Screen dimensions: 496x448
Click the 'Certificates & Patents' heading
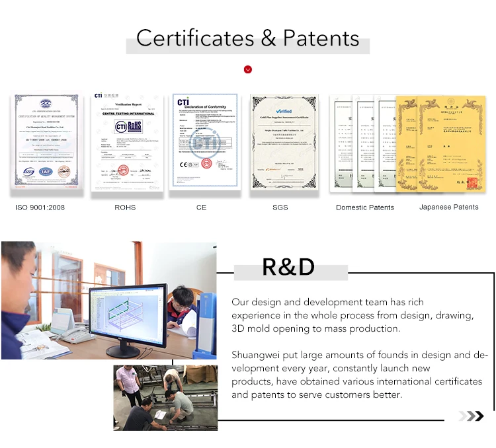pyautogui.click(x=248, y=38)
